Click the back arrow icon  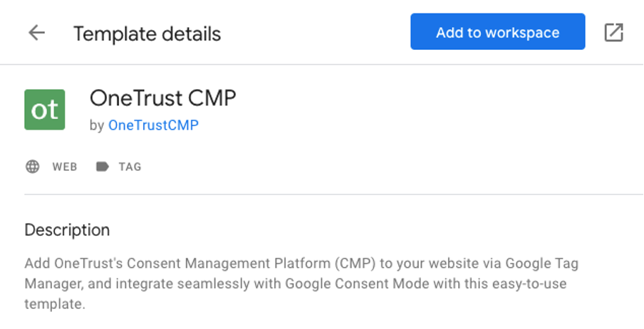36,33
